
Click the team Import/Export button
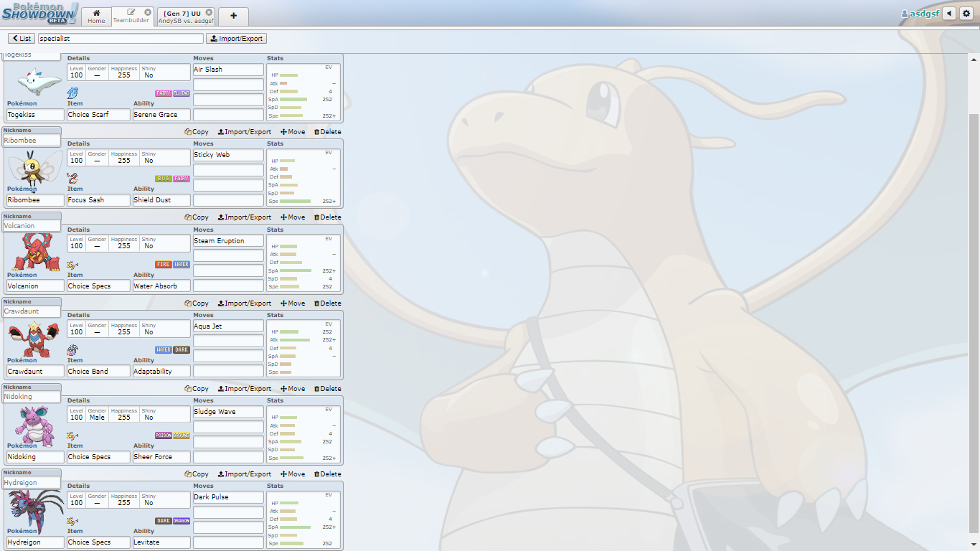point(236,38)
